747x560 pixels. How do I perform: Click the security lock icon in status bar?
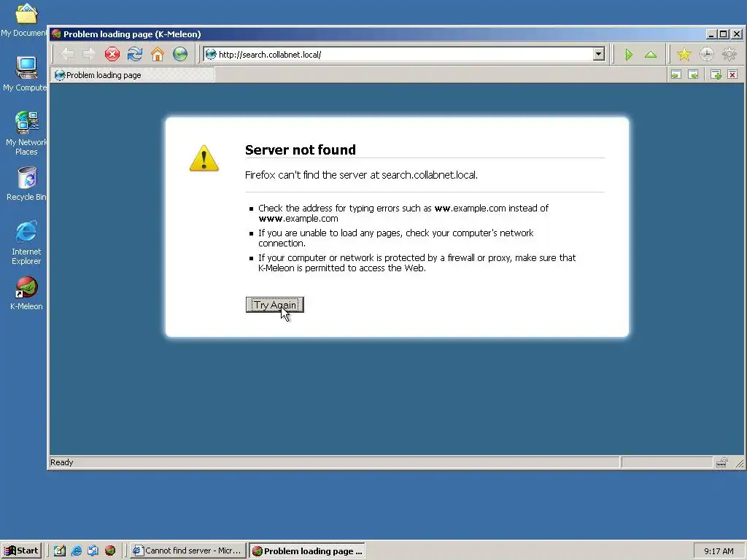click(x=721, y=462)
